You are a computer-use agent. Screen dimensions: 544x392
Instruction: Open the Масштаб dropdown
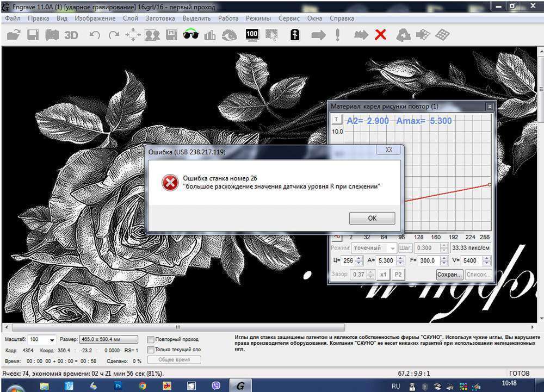[52, 339]
